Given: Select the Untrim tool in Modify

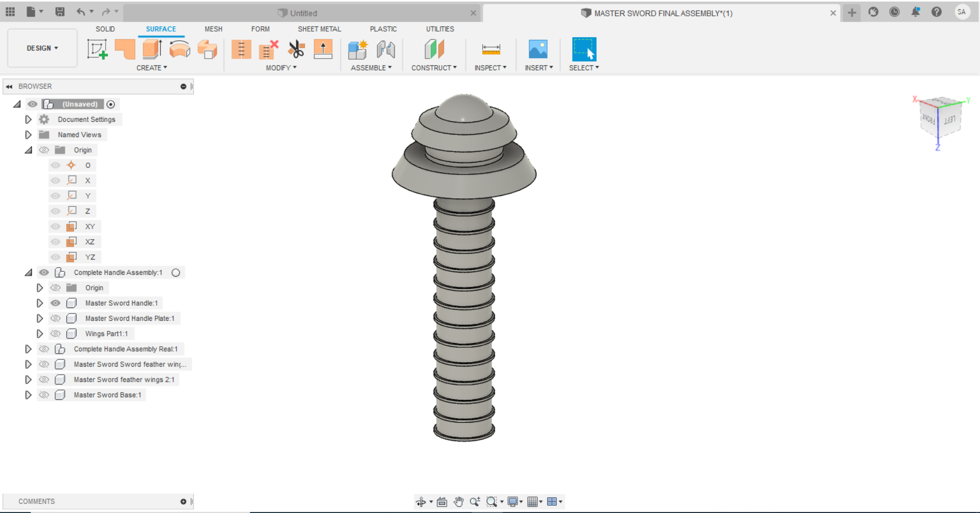Looking at the screenshot, I should 268,49.
